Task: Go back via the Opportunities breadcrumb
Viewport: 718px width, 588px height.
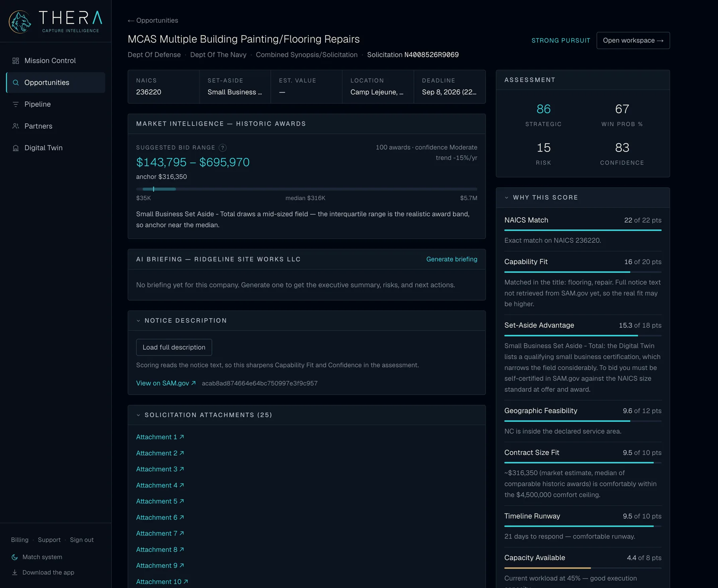Action: click(x=153, y=20)
